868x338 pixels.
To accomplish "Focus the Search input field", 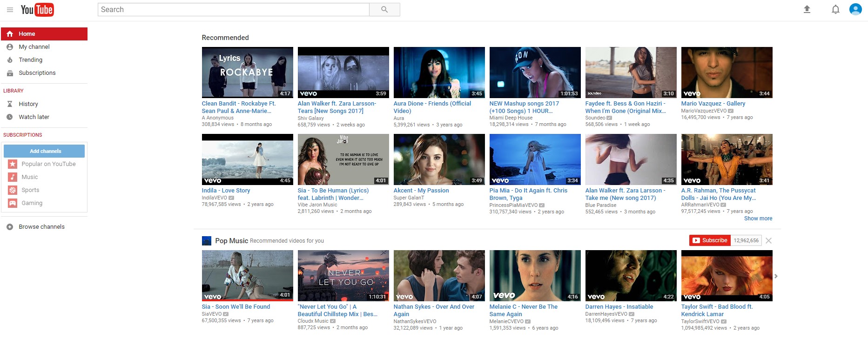I will coord(234,9).
